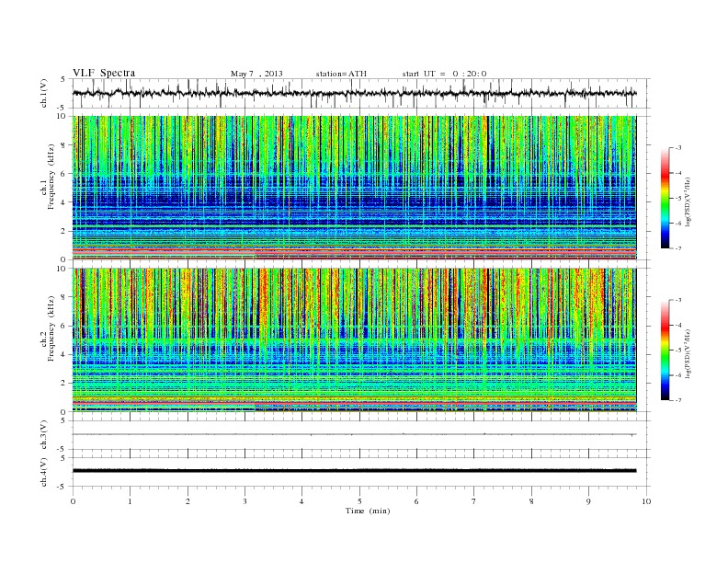Image resolution: width=728 pixels, height=563 pixels.
Task: Click the "VLF Spectra" title text
Action: [104, 73]
